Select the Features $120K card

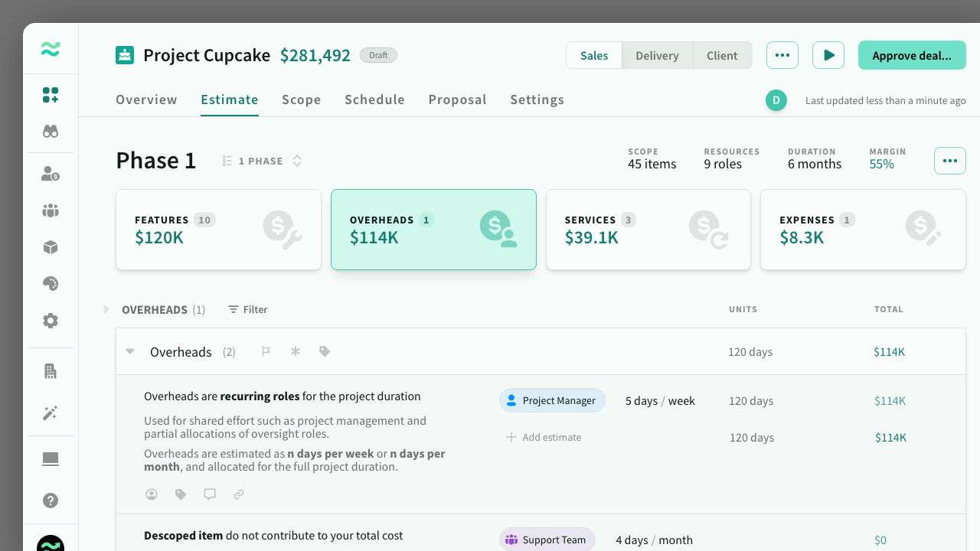pyautogui.click(x=218, y=230)
